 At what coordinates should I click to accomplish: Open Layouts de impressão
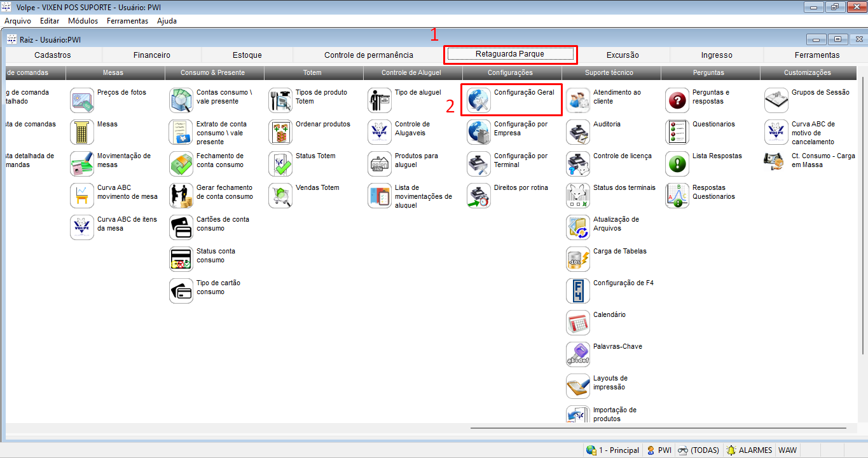point(577,386)
